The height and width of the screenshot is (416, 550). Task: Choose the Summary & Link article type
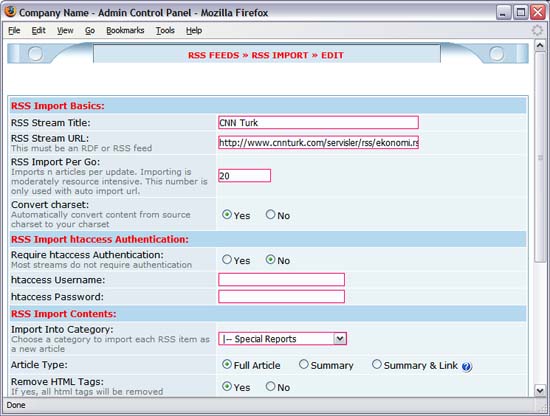[x=377, y=364]
